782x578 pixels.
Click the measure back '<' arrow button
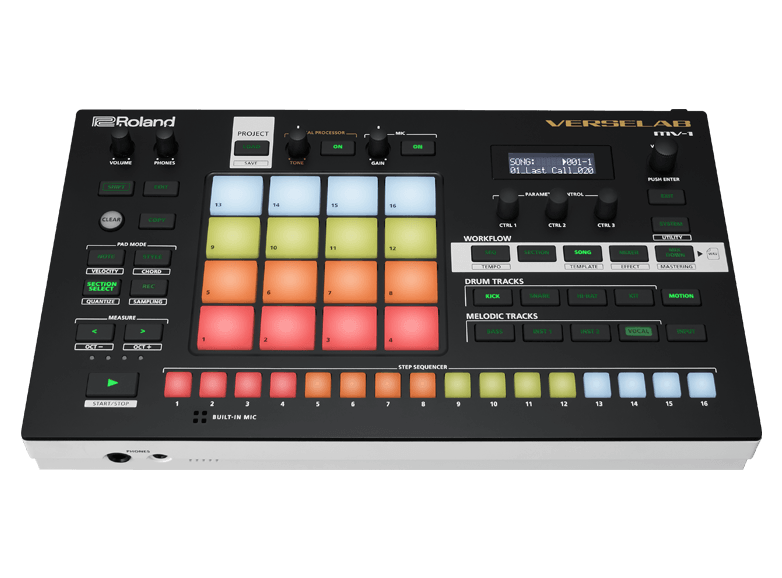tap(95, 332)
